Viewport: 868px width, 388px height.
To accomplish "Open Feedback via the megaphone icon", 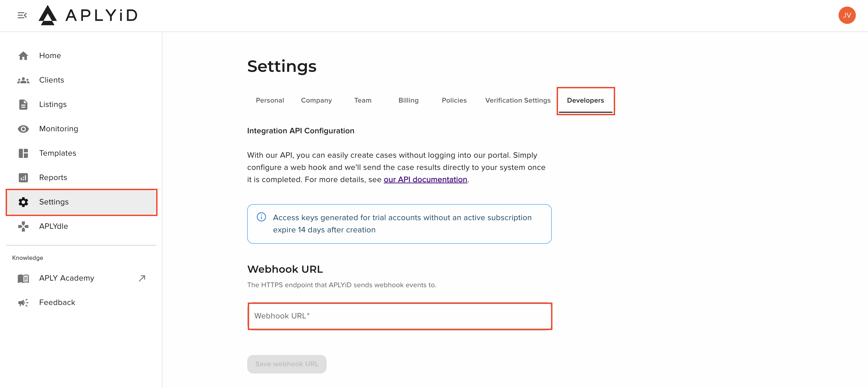I will [x=23, y=302].
